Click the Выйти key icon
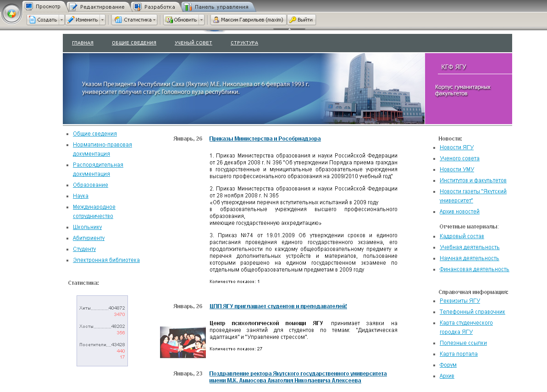Viewport: 547px width, 392px height. pos(293,20)
